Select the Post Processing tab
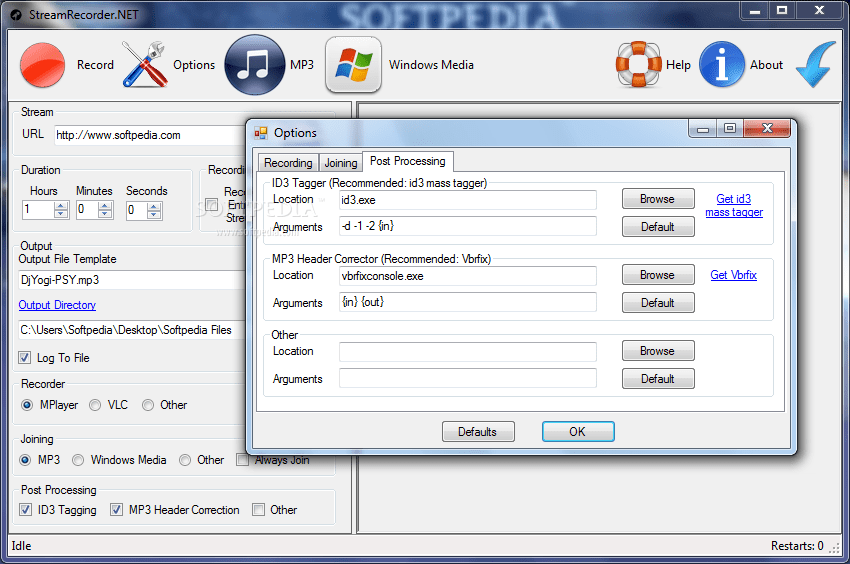The image size is (850, 564). point(408,161)
